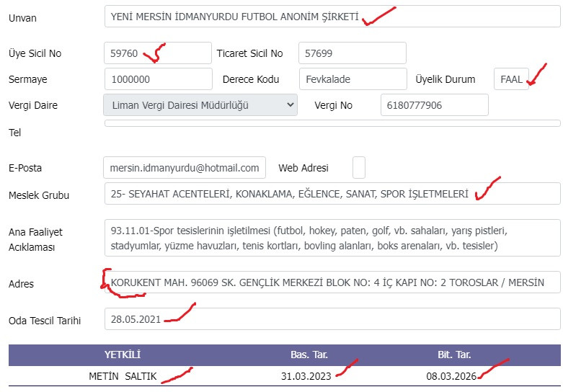
Task: Click the Ana Faaliyet Açıklaması text area
Action: click(x=332, y=238)
